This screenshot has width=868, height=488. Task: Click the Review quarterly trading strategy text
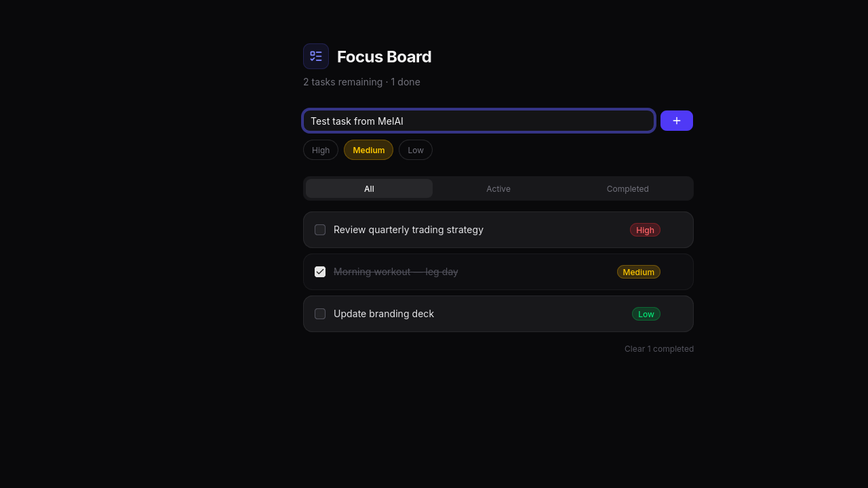(x=408, y=230)
